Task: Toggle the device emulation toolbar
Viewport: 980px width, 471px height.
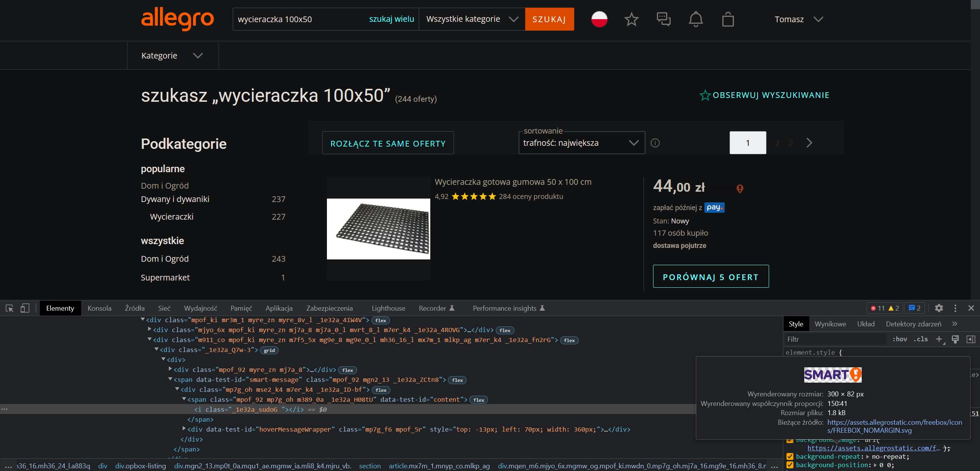Action: click(x=24, y=308)
